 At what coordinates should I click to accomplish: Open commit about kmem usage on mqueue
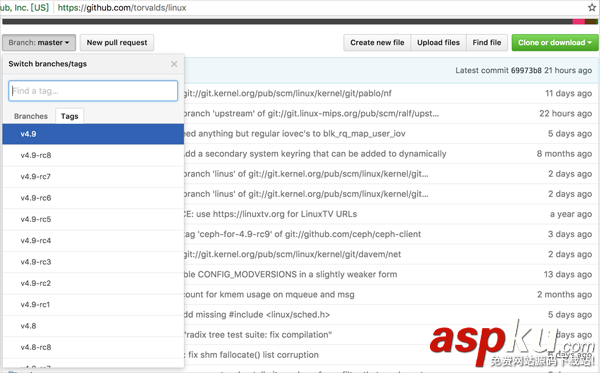[x=269, y=295]
